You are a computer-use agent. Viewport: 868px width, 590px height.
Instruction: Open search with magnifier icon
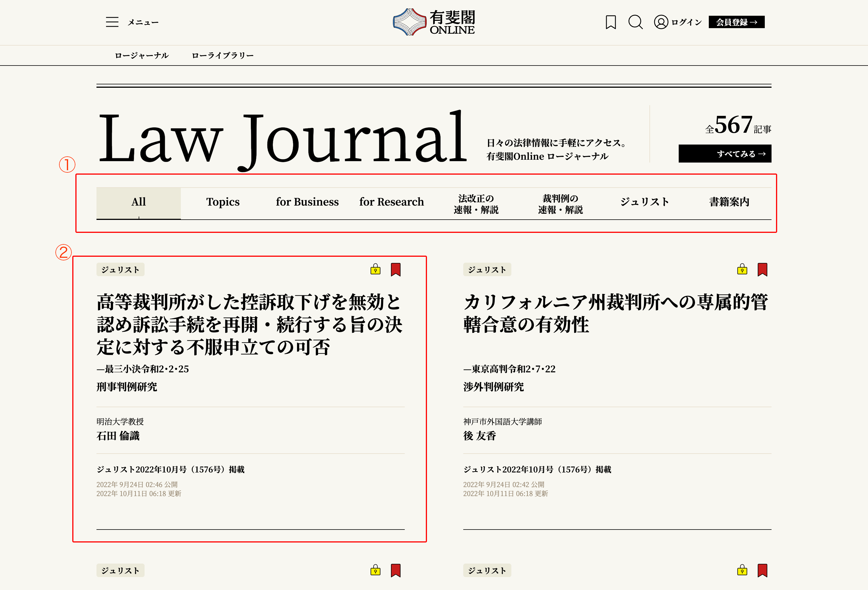coord(635,22)
